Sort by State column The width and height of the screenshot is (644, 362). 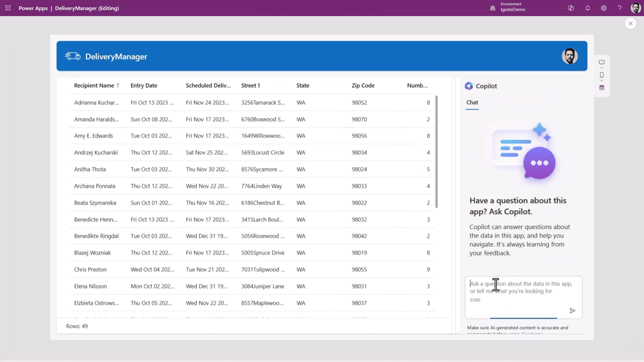tap(303, 85)
